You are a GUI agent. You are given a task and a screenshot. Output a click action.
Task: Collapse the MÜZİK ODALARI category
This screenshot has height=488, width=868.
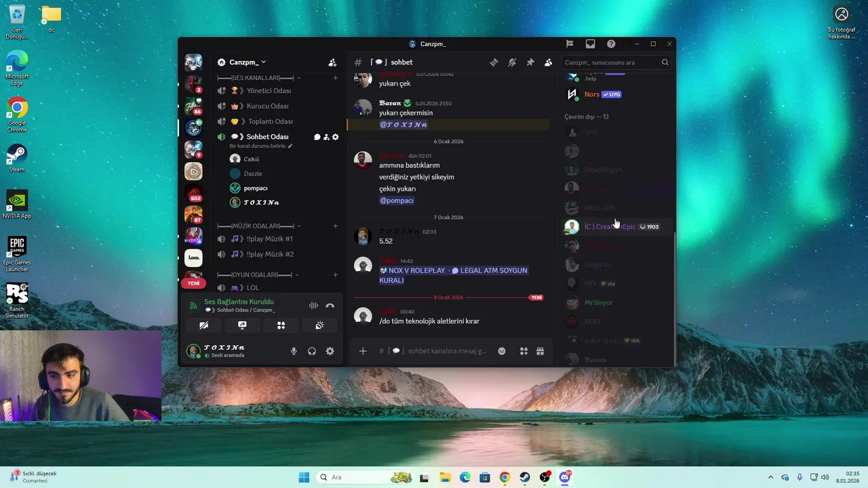click(258, 226)
